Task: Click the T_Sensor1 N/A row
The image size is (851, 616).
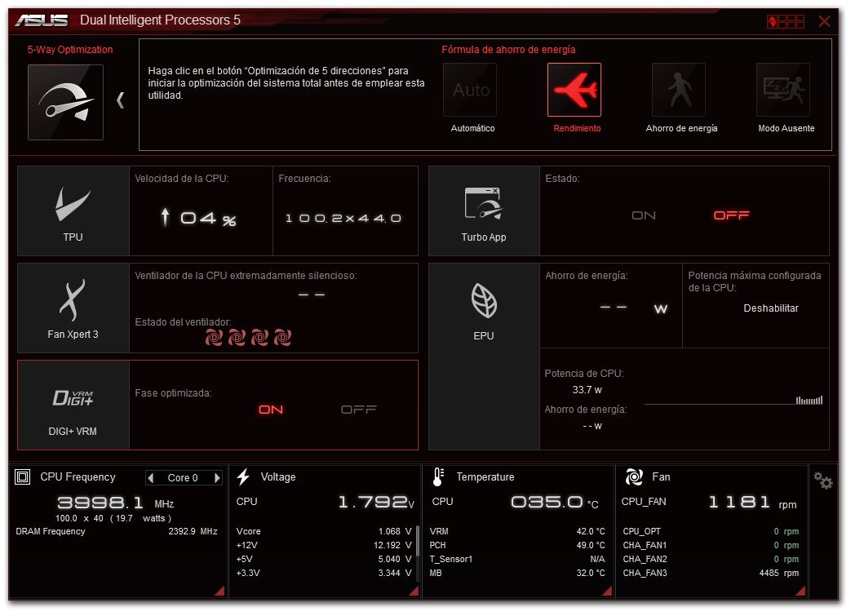Action: (x=517, y=559)
